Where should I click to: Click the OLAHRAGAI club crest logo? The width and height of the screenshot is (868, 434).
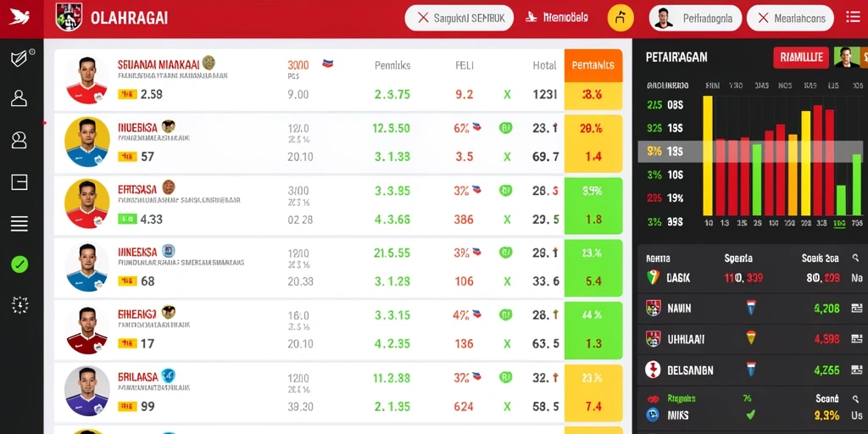coord(70,17)
